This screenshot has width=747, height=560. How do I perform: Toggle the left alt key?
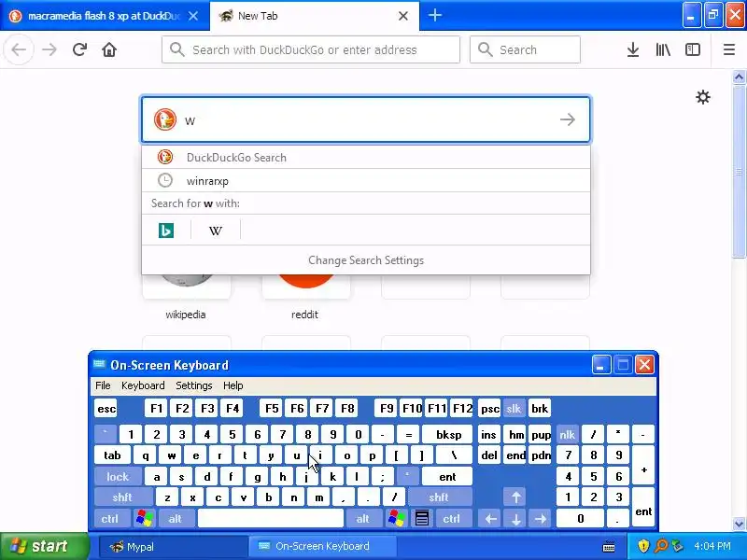click(x=175, y=518)
